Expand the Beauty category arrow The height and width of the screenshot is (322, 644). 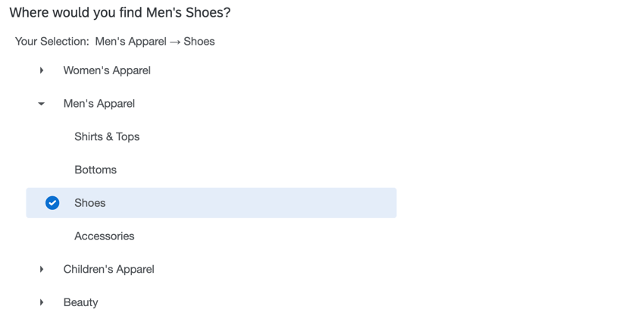42,302
